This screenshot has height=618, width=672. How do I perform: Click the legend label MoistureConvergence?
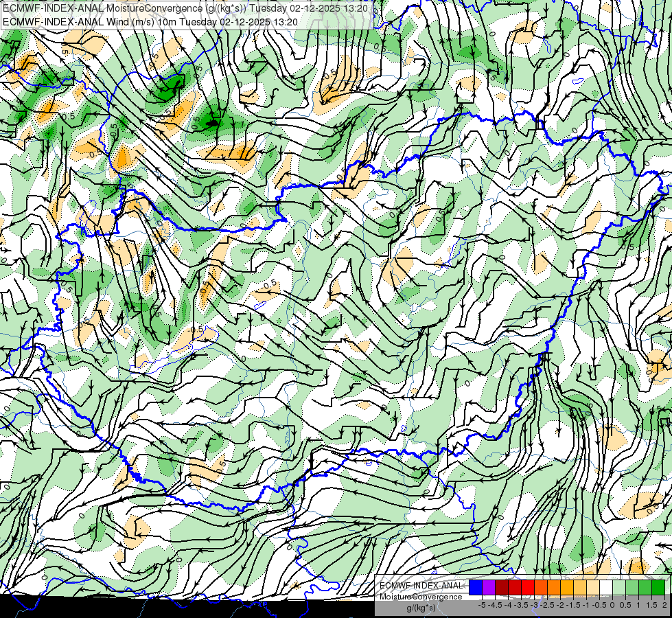[x=421, y=597]
